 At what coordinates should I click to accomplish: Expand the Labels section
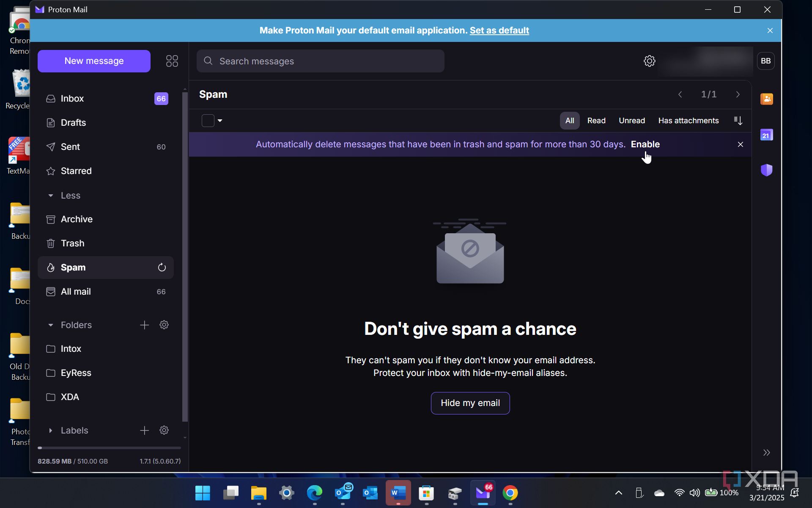[x=50, y=431]
